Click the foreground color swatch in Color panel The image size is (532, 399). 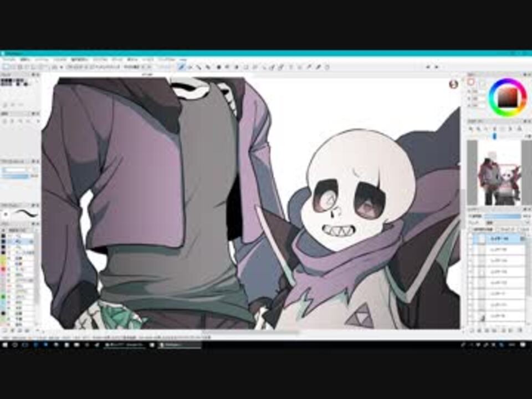(471, 82)
